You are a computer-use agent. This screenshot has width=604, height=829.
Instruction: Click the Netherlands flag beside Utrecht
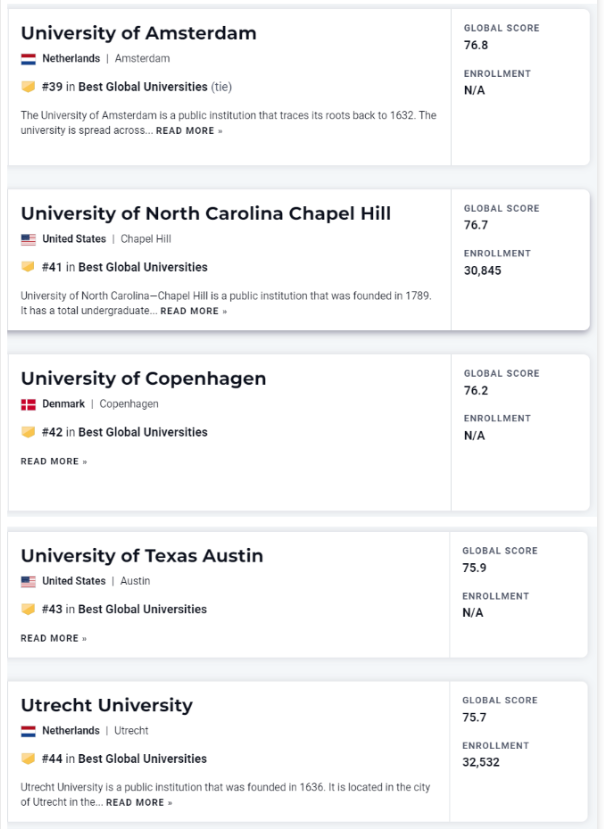pos(28,731)
